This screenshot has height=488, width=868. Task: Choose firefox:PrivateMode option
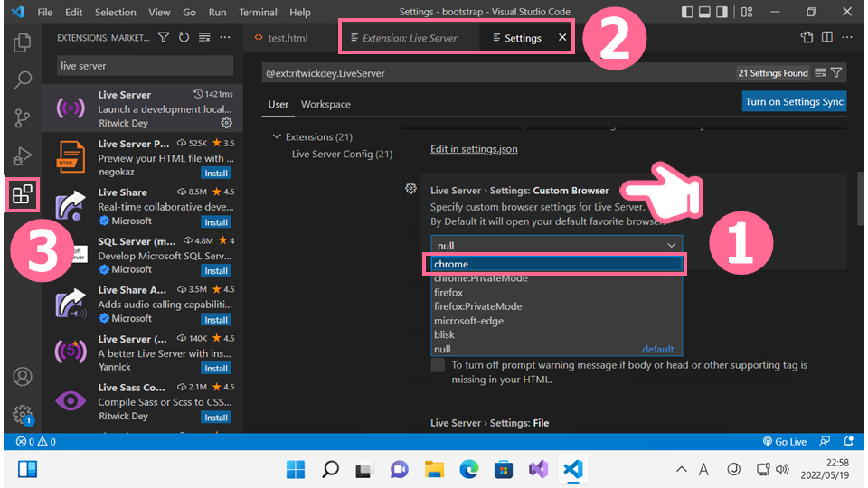pyautogui.click(x=556, y=306)
